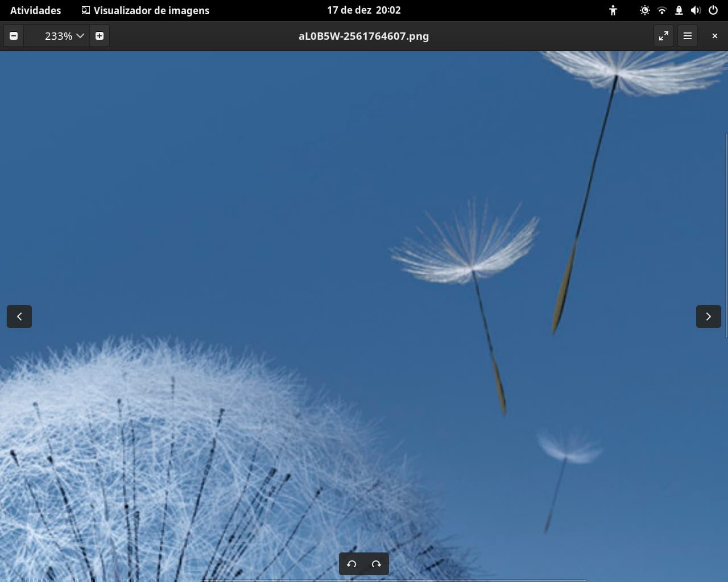This screenshot has width=728, height=582.
Task: Open the Atividades overview
Action: [35, 10]
